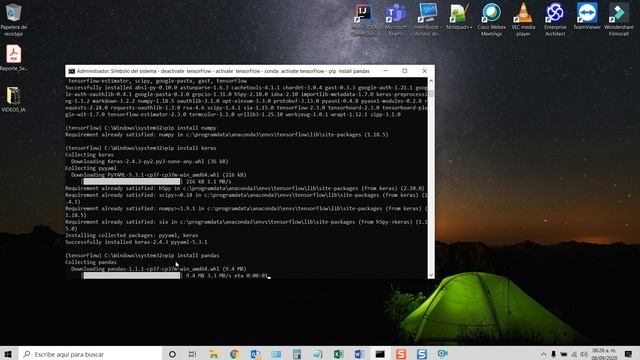Image resolution: width=640 pixels, height=360 pixels.
Task: Open the notification center
Action: [628, 354]
